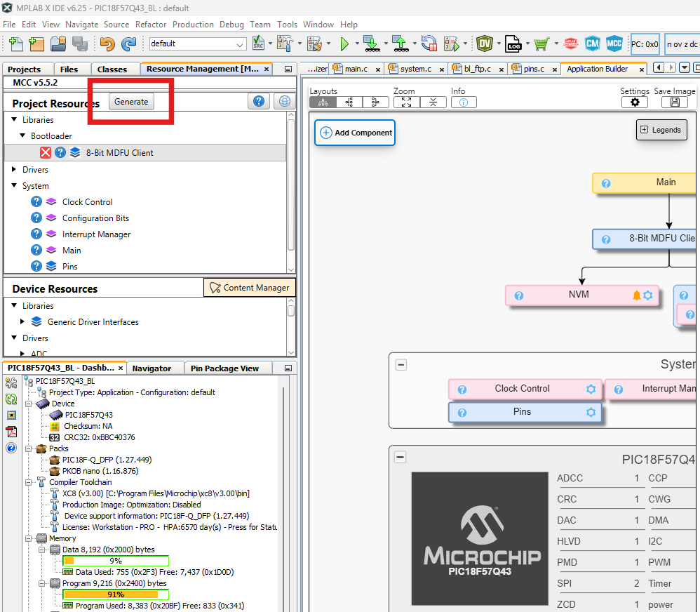
Task: Click the Content Manager button
Action: tap(249, 288)
